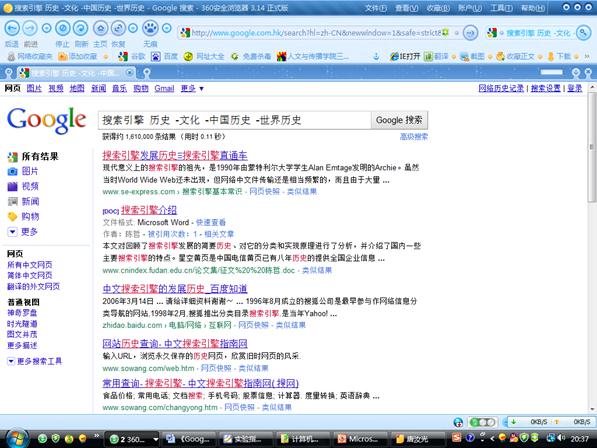Open 网络收藏夹 in bookmarks bar
This screenshot has height=448, width=597.
30,57
